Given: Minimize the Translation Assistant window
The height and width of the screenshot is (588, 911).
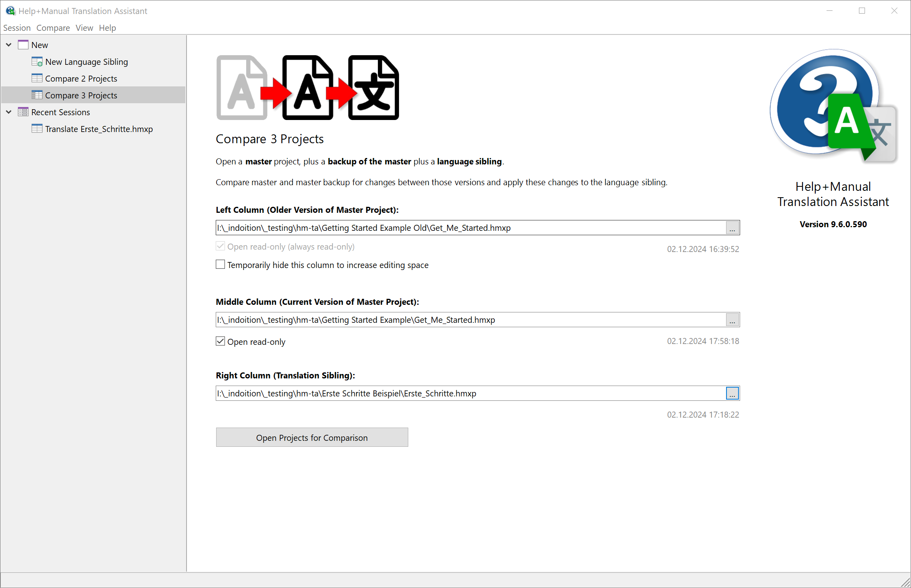Looking at the screenshot, I should point(829,11).
